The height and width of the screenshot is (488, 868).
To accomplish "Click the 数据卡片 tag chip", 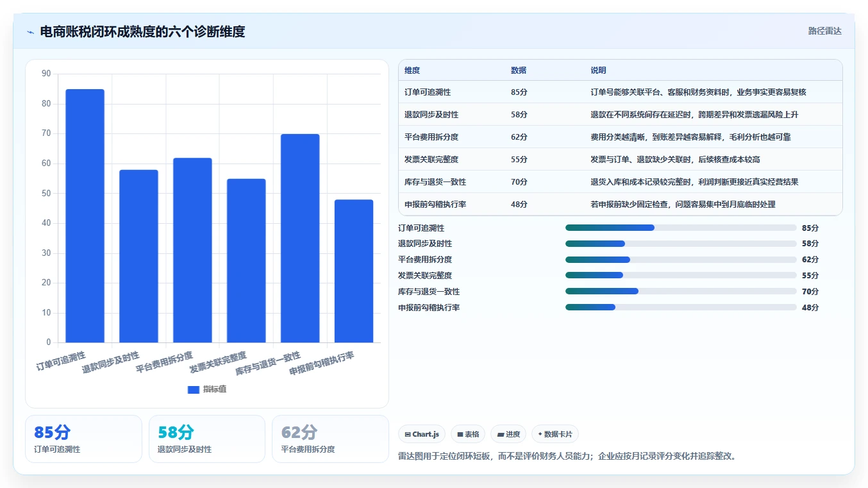I will click(x=555, y=434).
